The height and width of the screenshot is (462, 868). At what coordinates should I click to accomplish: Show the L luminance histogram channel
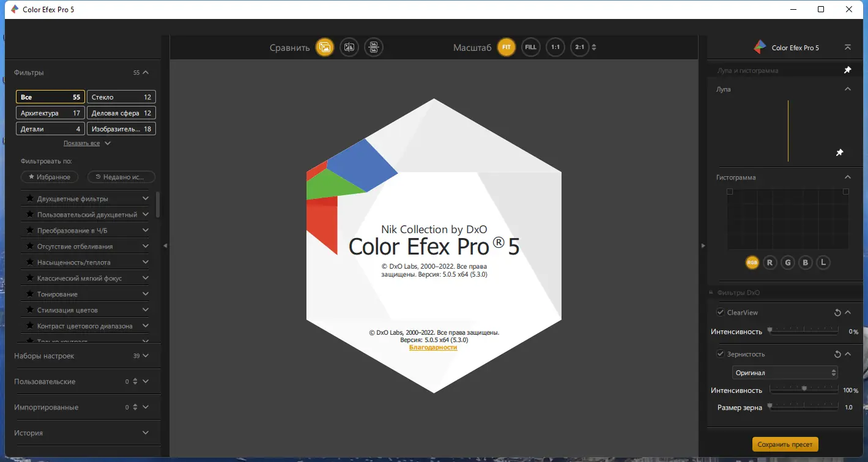click(x=824, y=263)
